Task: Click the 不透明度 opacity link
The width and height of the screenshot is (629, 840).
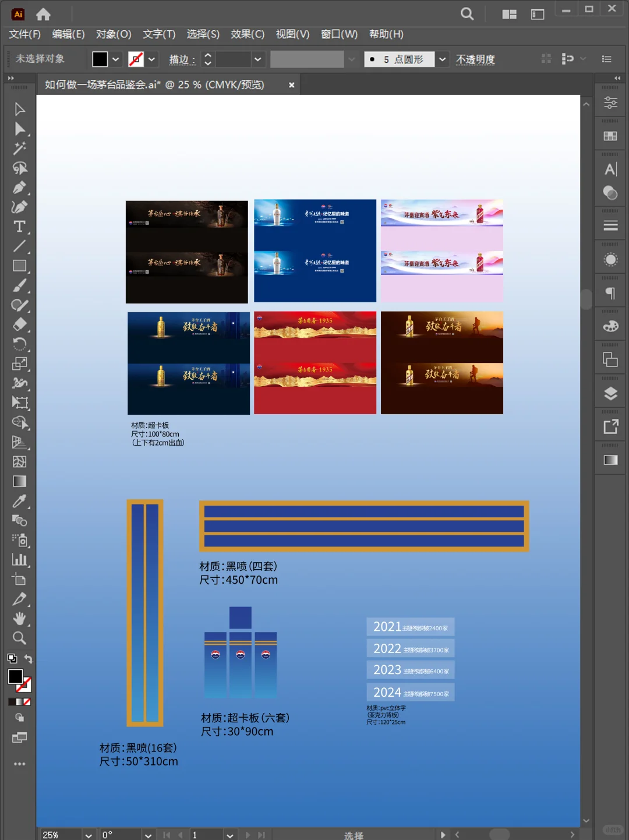Action: 475,59
